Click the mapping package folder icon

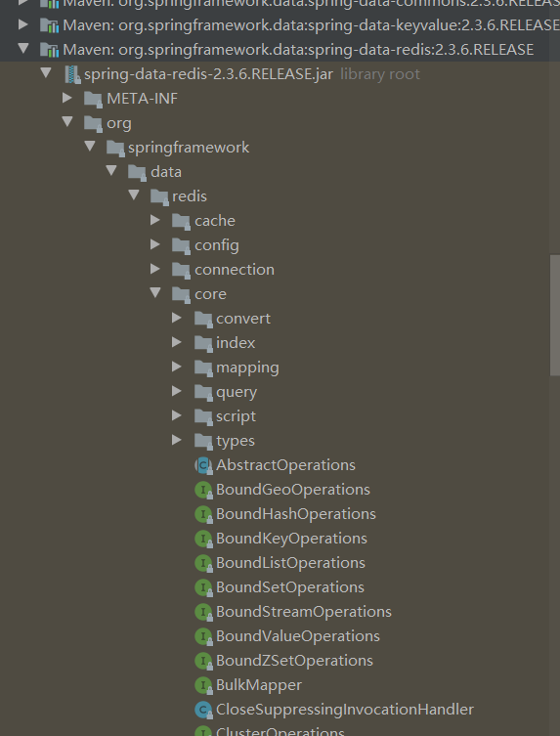click(x=203, y=368)
